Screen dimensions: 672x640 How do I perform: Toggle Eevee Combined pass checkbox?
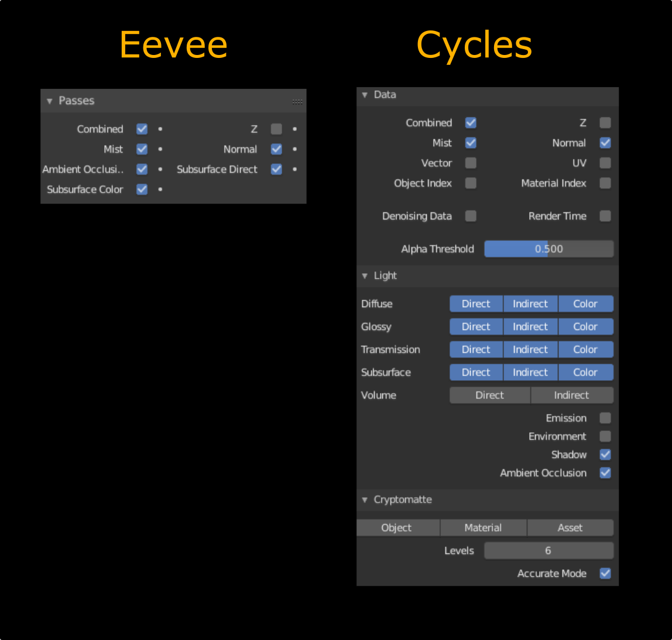(x=142, y=129)
